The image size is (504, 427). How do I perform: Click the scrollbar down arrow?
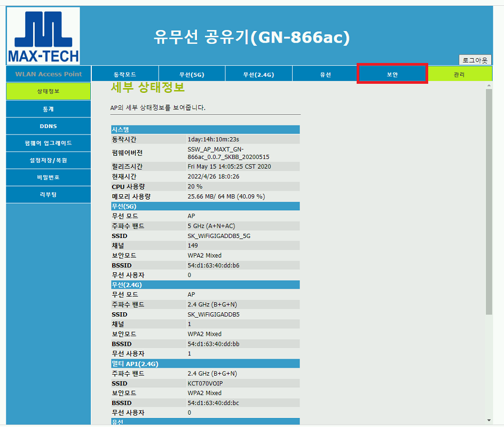(489, 420)
